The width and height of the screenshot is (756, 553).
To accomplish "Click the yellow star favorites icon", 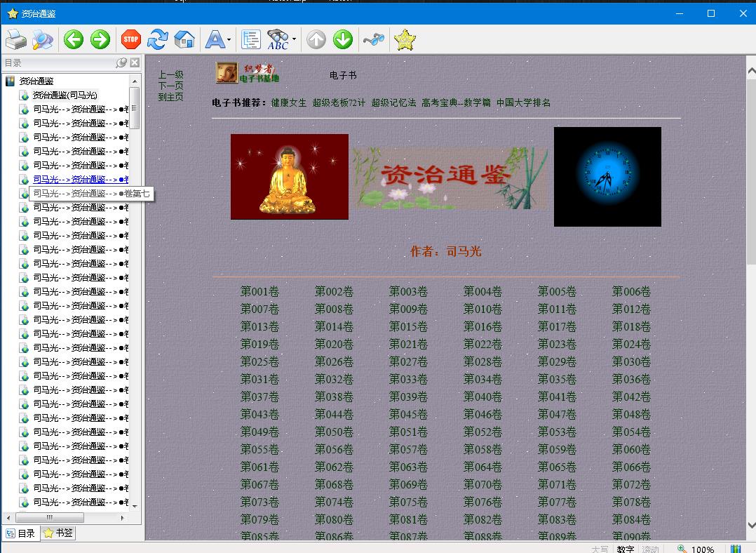I will pyautogui.click(x=405, y=39).
